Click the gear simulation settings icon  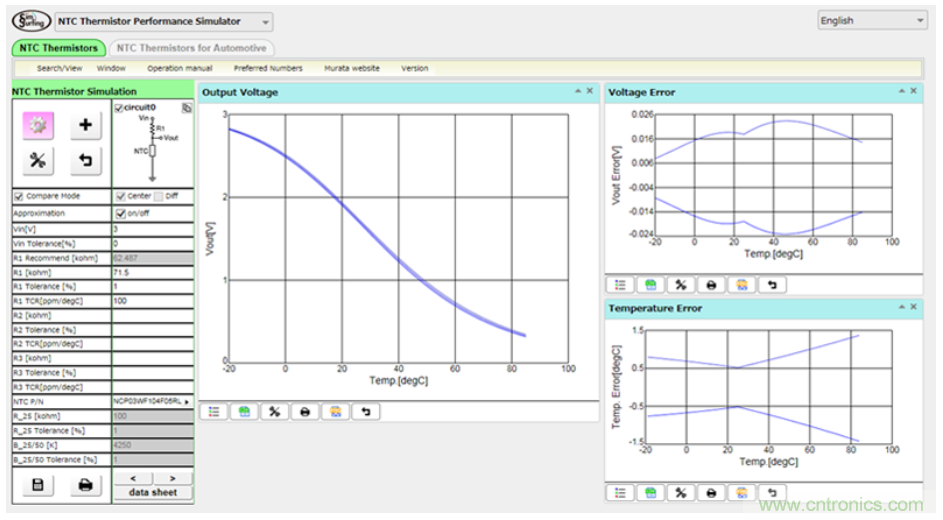pyautogui.click(x=37, y=125)
